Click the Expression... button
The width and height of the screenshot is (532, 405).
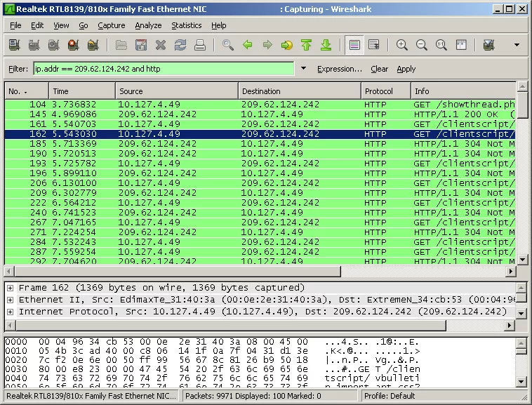[x=340, y=69]
